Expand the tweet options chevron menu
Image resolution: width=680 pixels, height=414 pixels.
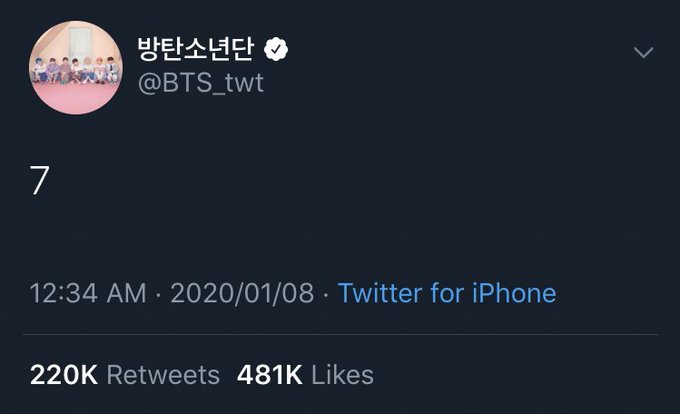(644, 52)
